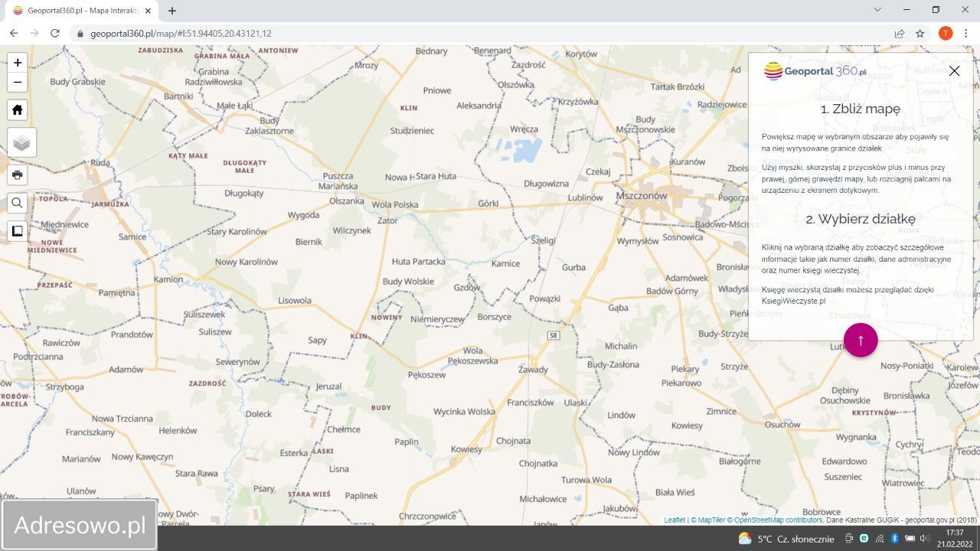Click the magenta scroll-up arrow button
The width and height of the screenshot is (980, 551).
[x=861, y=340]
